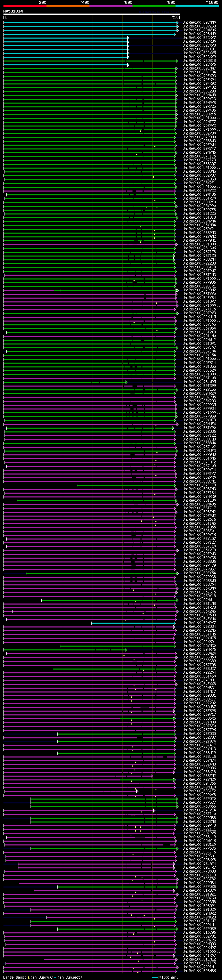Select row UniRef100_B7FIC5
The width and height of the screenshot is (222, 980).
click(x=199, y=156)
